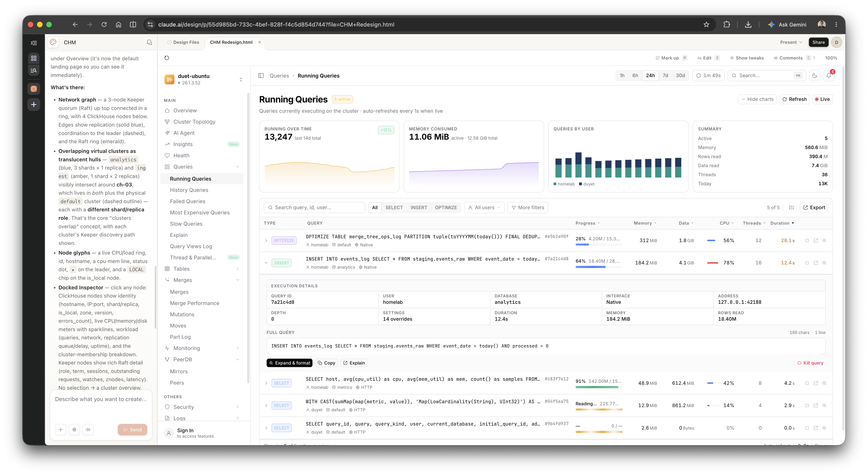Go back using the browser back arrow
Screen dimensions: 868x475
[x=75, y=25]
